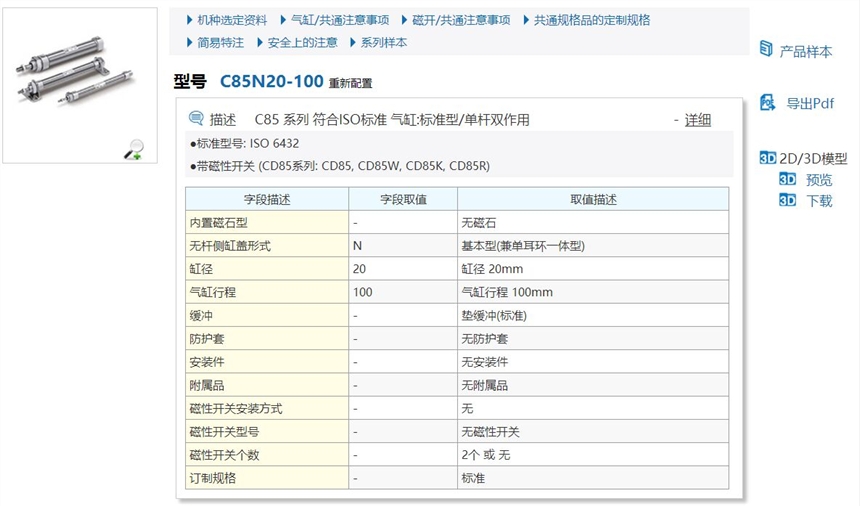Open the 系列样本 link
Screen dimensions: 860x506
pyautogui.click(x=384, y=43)
